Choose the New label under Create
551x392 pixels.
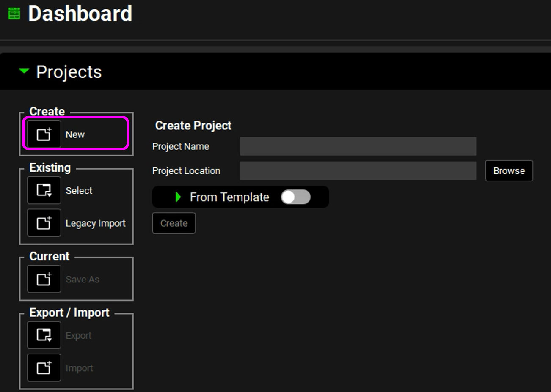[x=75, y=134]
